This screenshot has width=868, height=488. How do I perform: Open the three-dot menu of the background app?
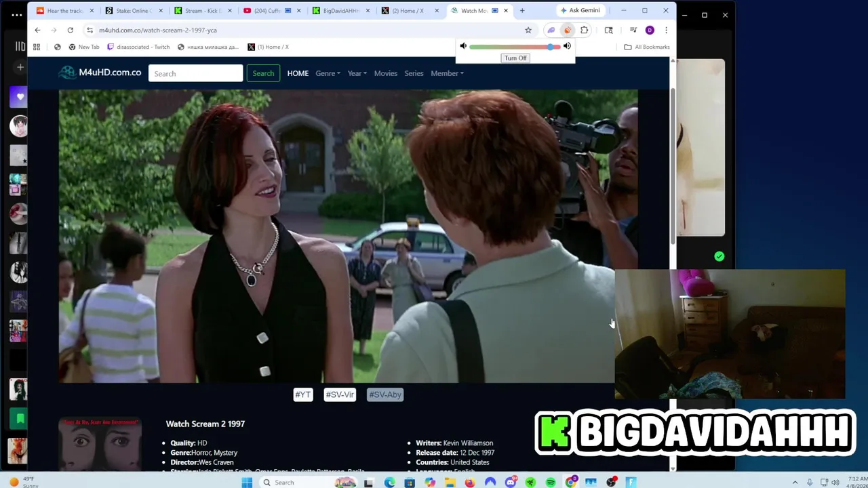pyautogui.click(x=16, y=14)
